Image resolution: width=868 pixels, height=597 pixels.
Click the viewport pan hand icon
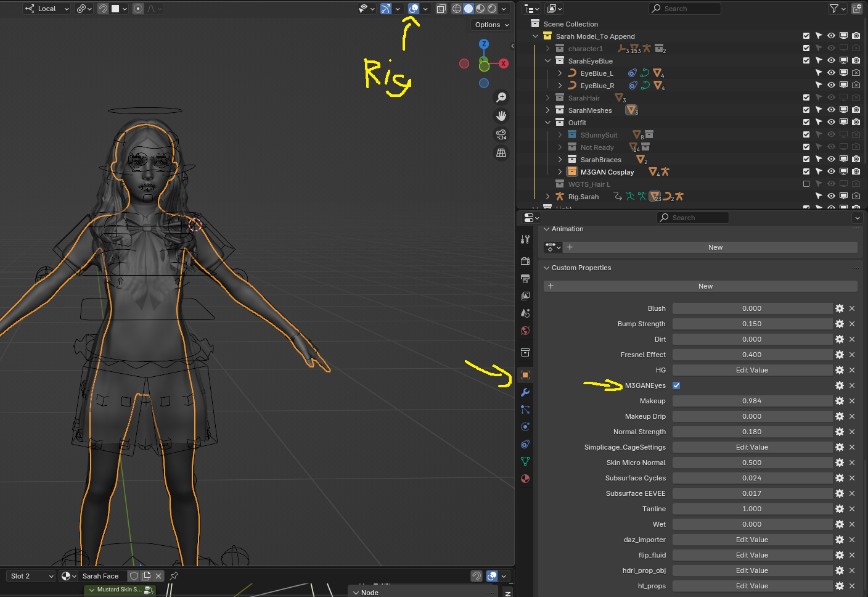pos(501,116)
